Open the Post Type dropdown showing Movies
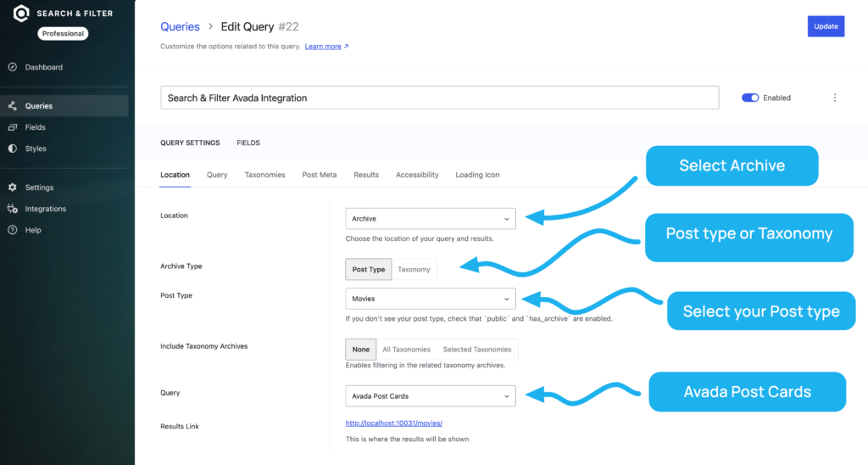This screenshot has width=868, height=465. [431, 299]
